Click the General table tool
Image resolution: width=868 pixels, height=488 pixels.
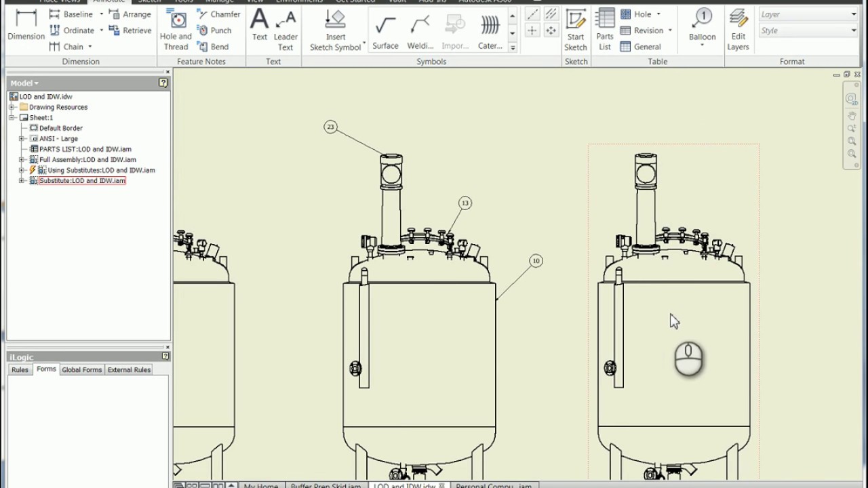point(641,47)
